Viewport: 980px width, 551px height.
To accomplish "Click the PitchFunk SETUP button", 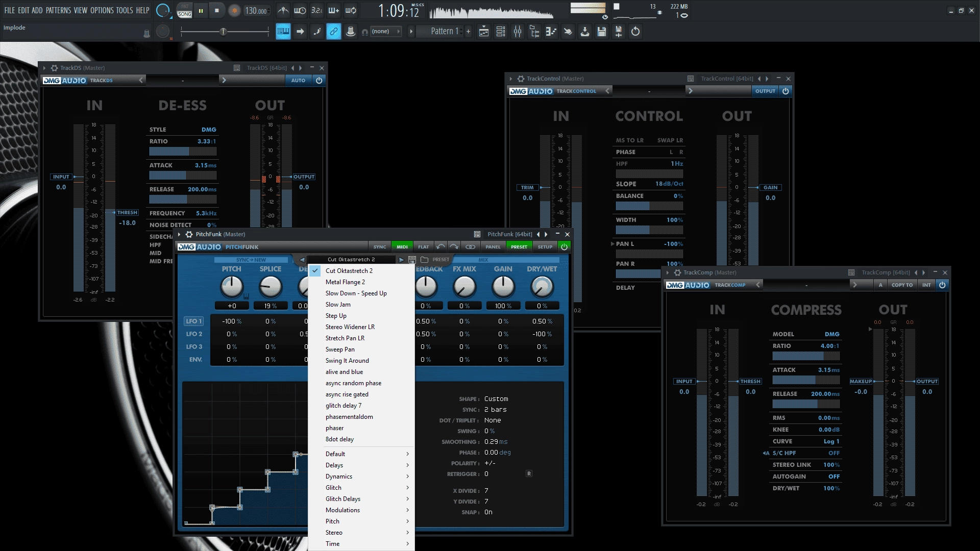I will pos(545,247).
